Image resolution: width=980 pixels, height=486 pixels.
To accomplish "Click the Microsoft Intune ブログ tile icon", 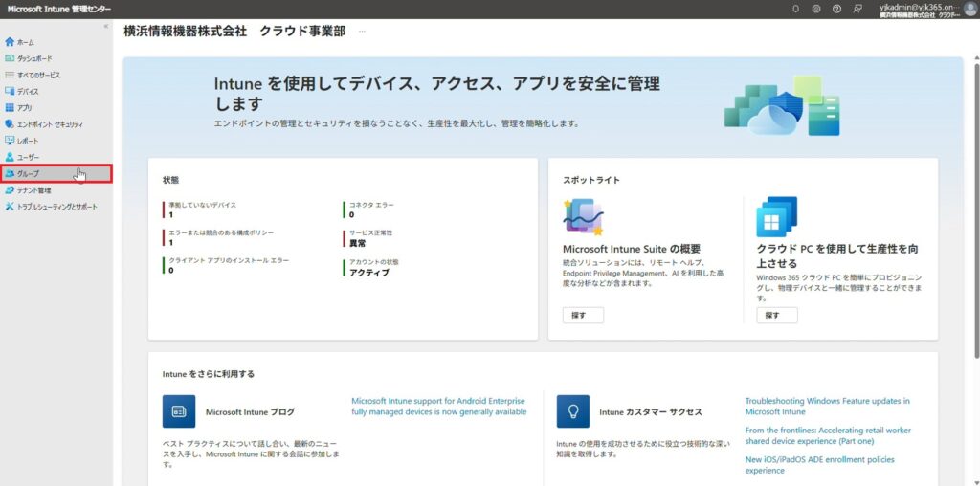I will 179,411.
